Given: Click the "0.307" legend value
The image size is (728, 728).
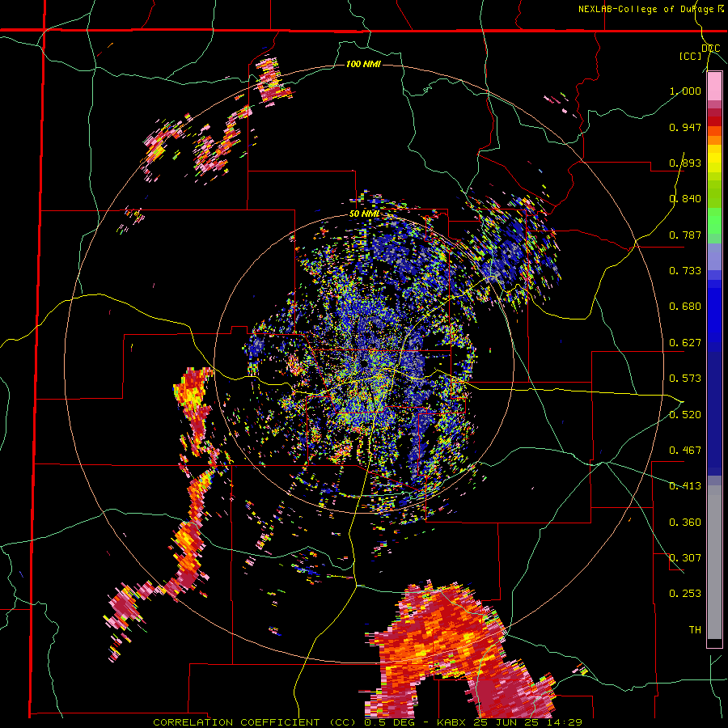Looking at the screenshot, I should coord(685,558).
